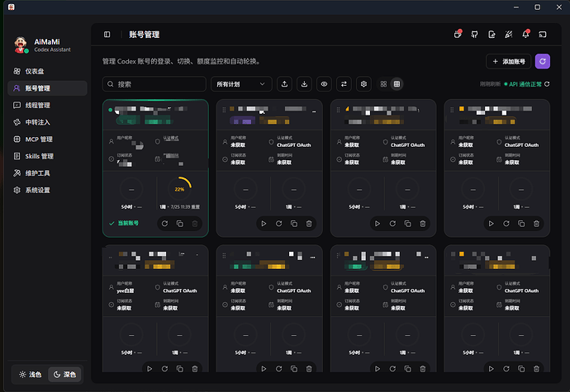Open MCP 管理 in the sidebar

[47, 139]
